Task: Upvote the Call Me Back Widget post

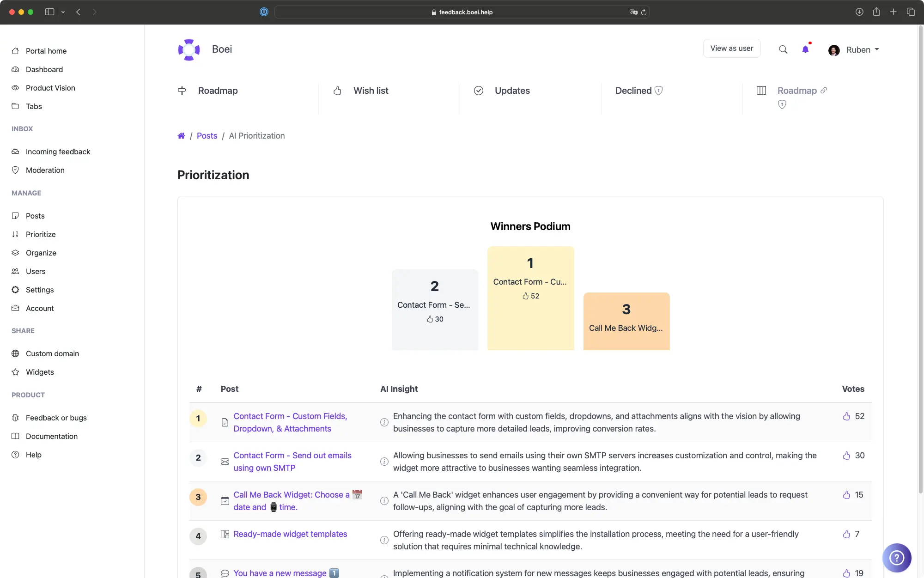Action: (x=847, y=495)
